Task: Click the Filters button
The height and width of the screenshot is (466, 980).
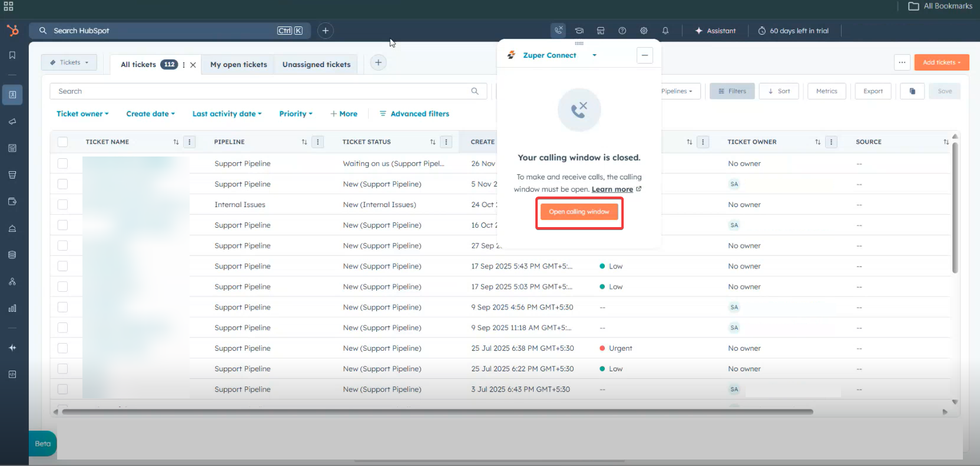Action: click(732, 91)
